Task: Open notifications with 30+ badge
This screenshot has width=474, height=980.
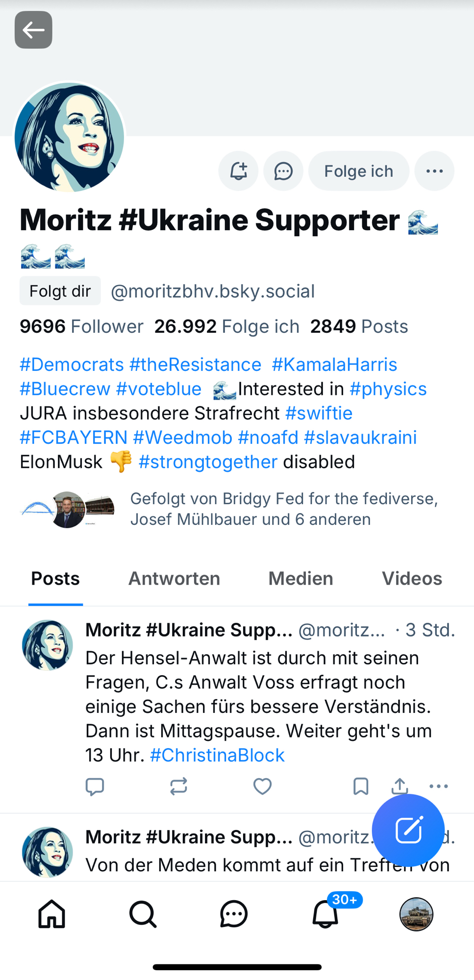Action: pos(325,914)
